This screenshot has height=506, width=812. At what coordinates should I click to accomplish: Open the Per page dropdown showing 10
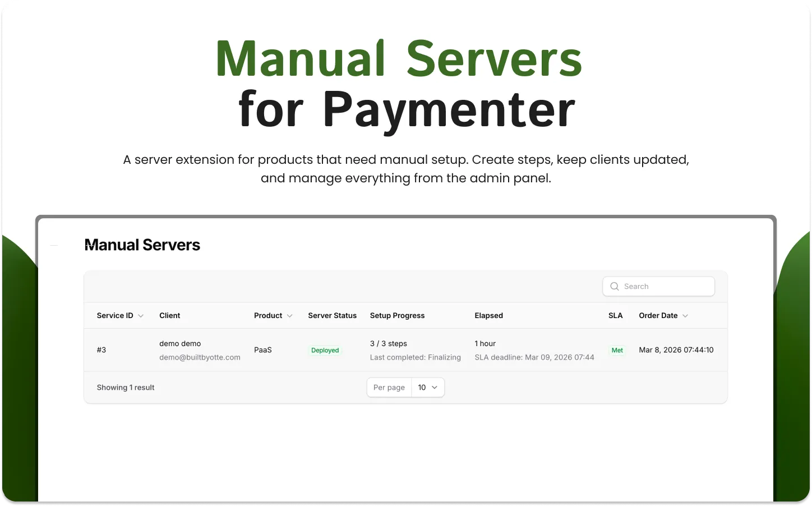[427, 387]
